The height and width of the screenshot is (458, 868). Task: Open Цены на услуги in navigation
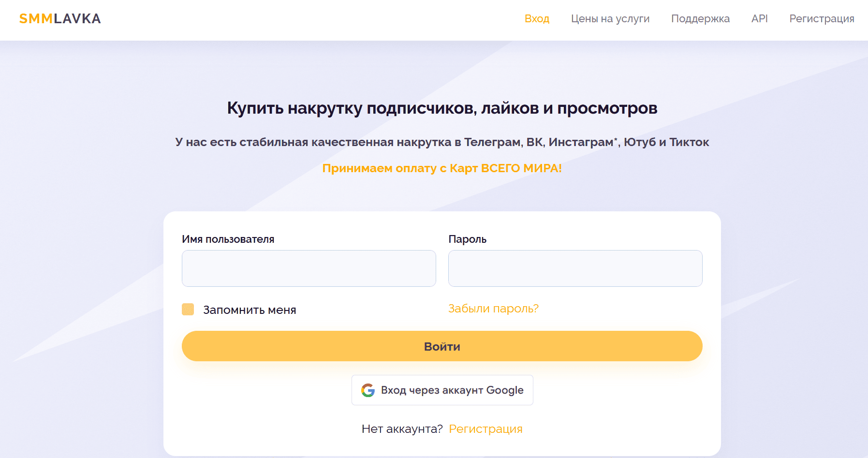tap(610, 19)
